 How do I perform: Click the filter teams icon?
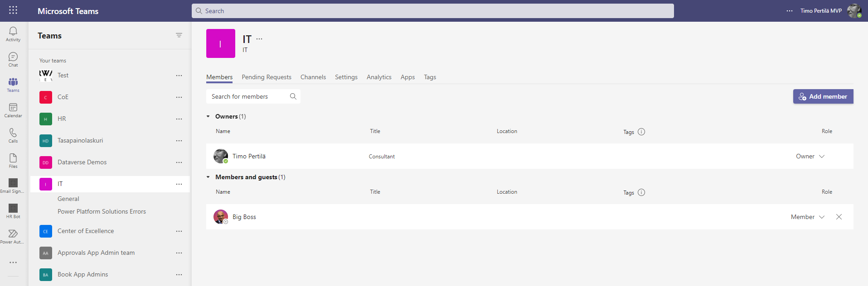pyautogui.click(x=179, y=35)
